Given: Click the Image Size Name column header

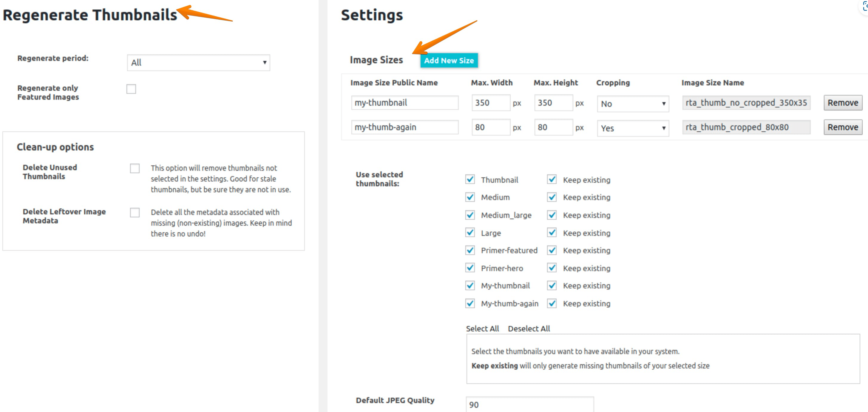Looking at the screenshot, I should pos(713,83).
